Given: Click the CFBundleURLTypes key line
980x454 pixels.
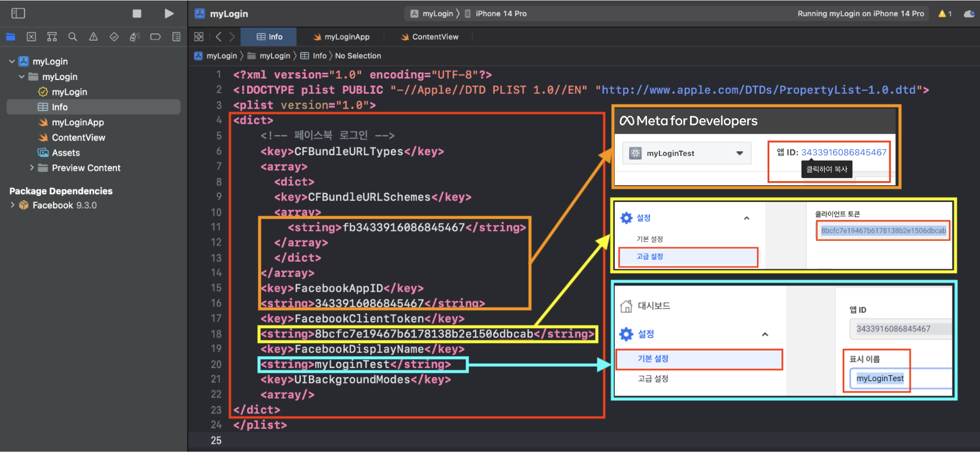Looking at the screenshot, I should click(x=352, y=152).
